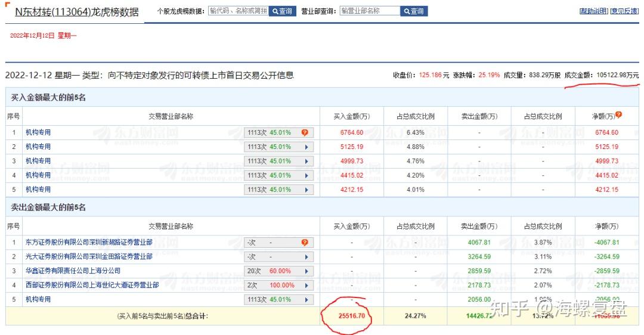Expand arrow in buy row 5 (4212.15)
Viewport: 644px width, 335px height.
pyautogui.click(x=306, y=190)
